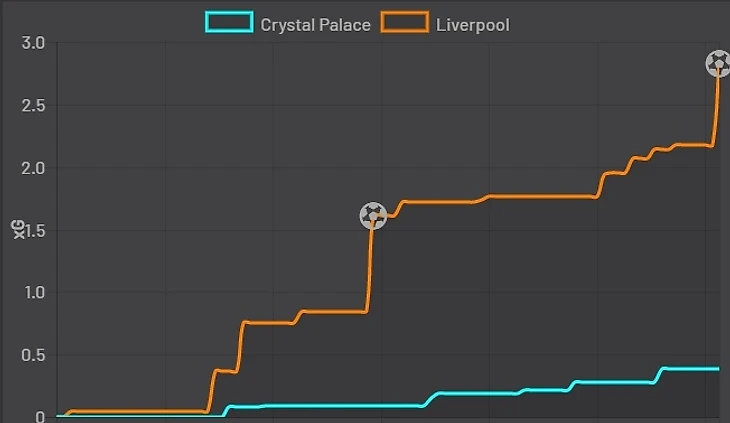The image size is (730, 423).
Task: Click the Crystal Palace legend label
Action: click(315, 24)
